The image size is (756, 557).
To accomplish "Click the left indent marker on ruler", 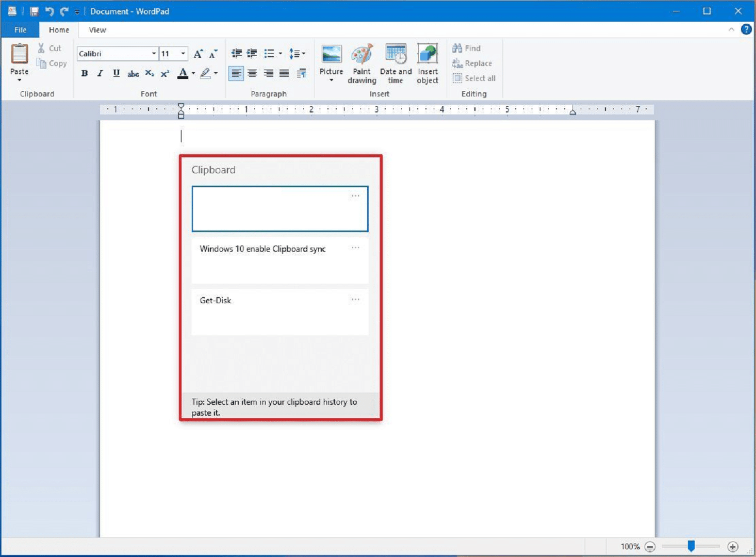I will [181, 111].
